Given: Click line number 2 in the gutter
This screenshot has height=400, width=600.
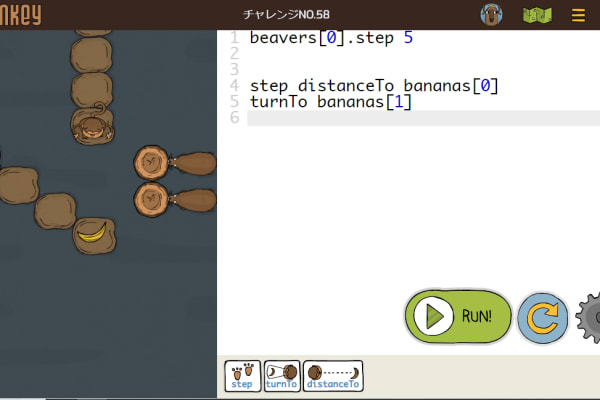Looking at the screenshot, I should pyautogui.click(x=233, y=54).
